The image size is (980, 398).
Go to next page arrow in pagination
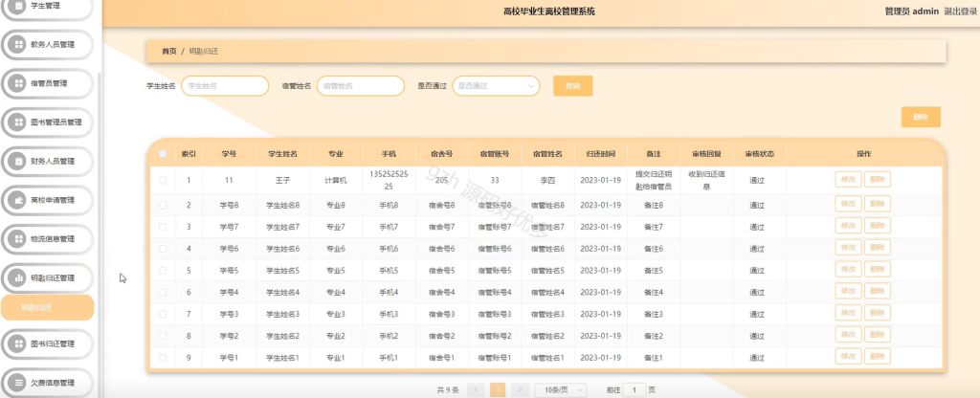pos(520,390)
